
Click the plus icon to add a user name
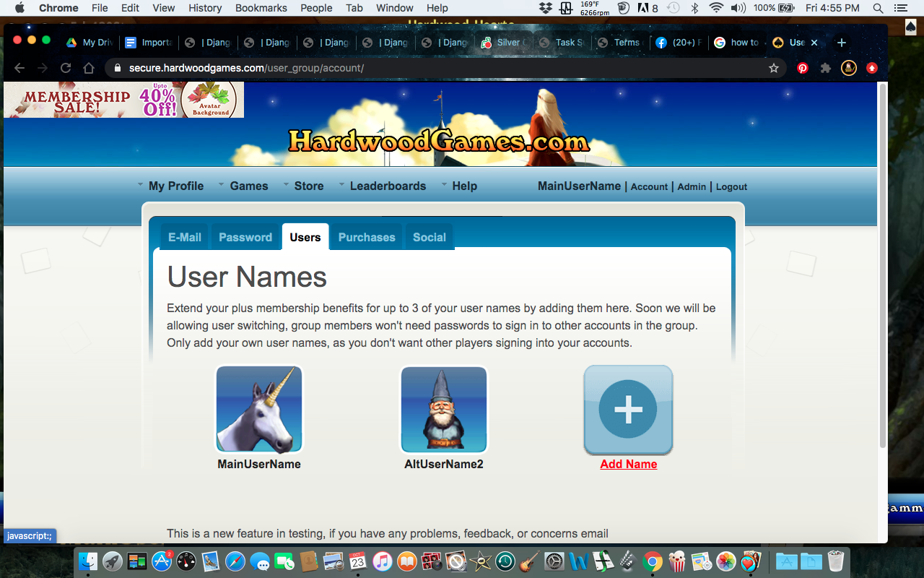628,410
